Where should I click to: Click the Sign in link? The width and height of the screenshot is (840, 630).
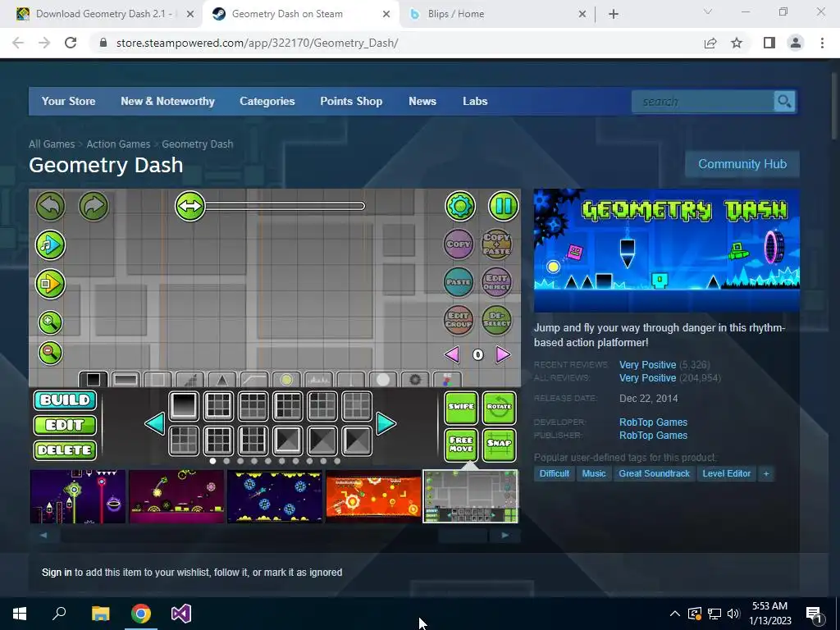click(x=57, y=572)
